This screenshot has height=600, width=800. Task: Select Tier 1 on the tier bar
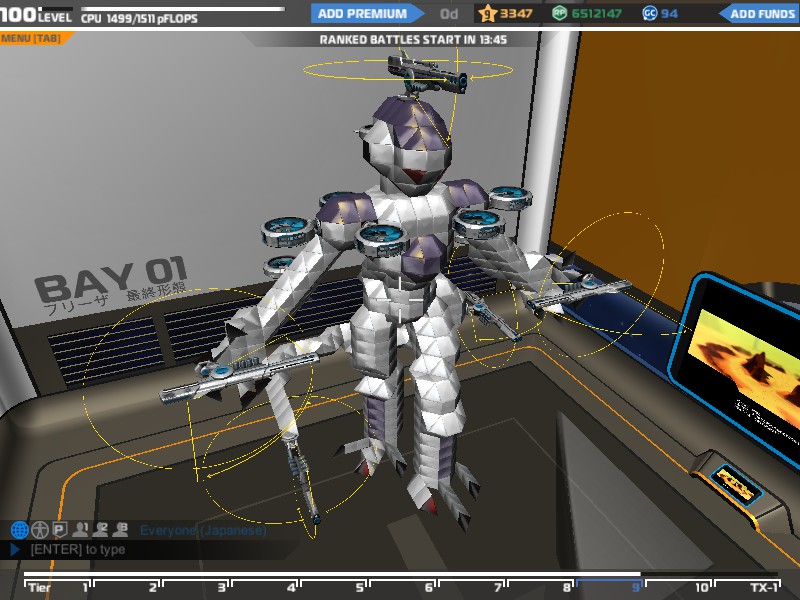59,587
